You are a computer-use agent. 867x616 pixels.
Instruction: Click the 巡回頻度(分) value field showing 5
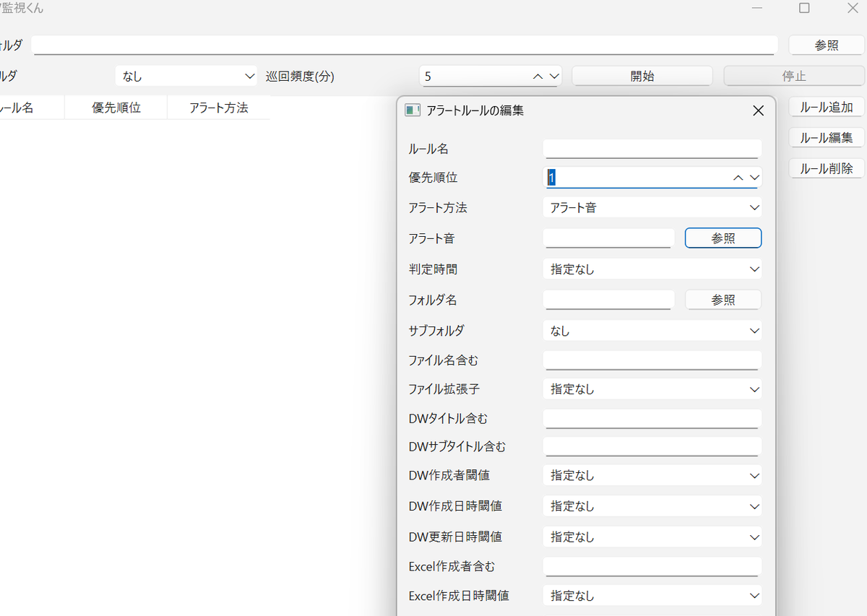[491, 76]
